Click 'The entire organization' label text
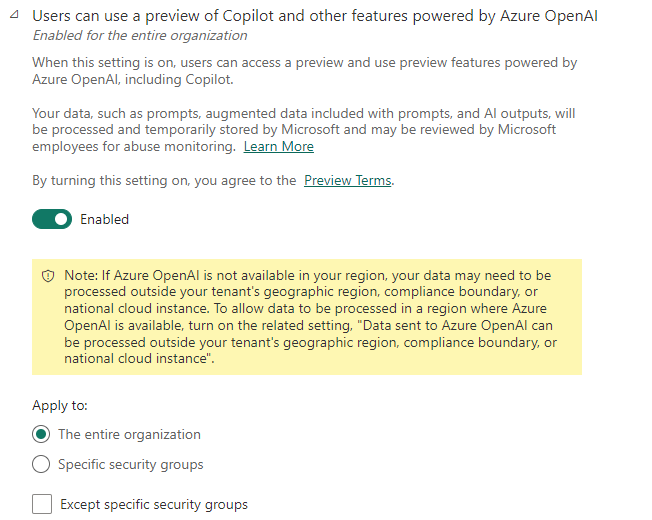This screenshot has width=652, height=520. 129,434
